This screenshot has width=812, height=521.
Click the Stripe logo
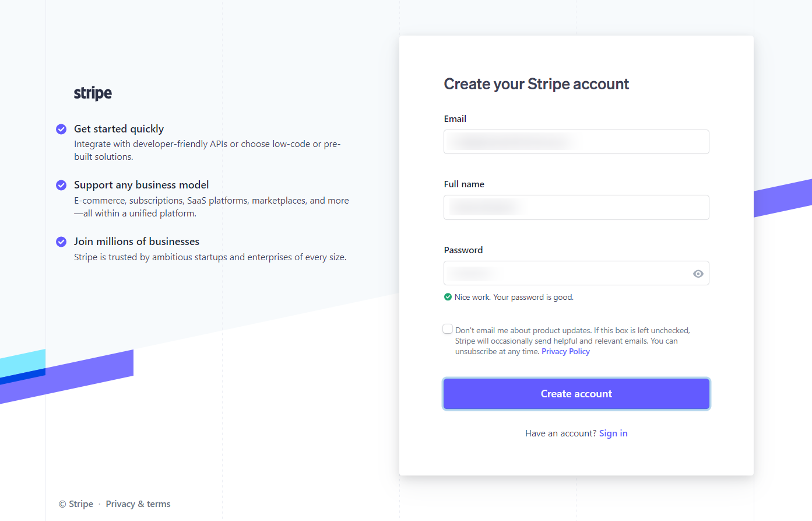tap(93, 93)
